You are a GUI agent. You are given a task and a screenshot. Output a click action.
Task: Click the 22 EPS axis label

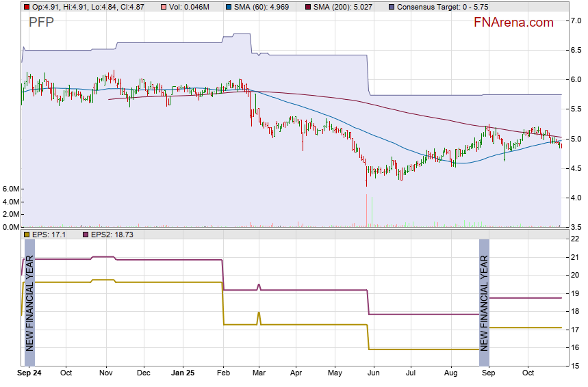pyautogui.click(x=576, y=239)
